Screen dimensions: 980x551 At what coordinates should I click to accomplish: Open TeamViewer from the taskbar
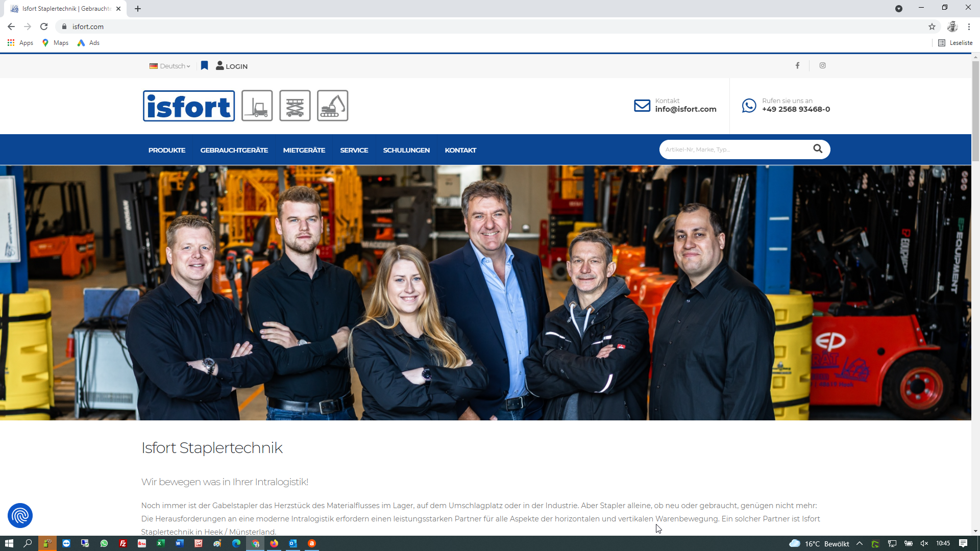coord(66,543)
